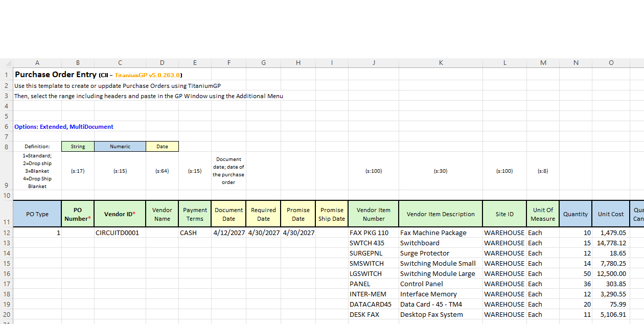The height and width of the screenshot is (324, 644).
Task: Click the Switching Module Large description cell
Action: [441, 273]
